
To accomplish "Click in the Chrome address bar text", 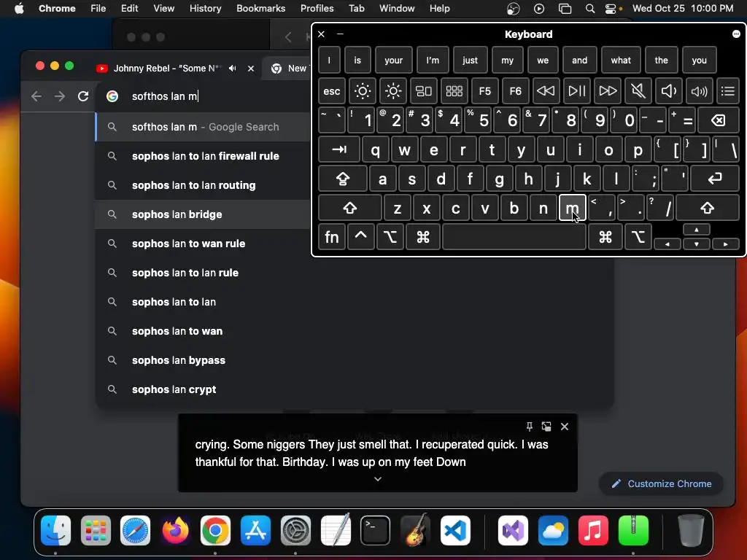I will coord(165,96).
